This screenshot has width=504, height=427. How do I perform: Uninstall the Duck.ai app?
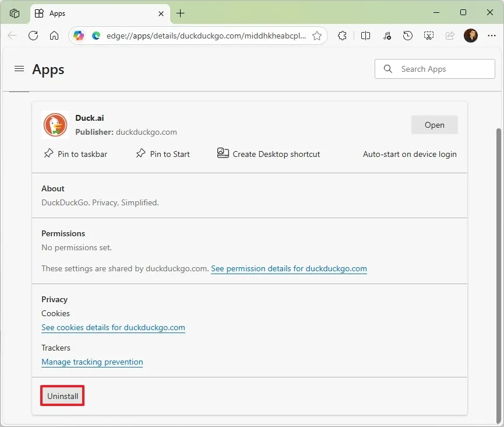62,395
